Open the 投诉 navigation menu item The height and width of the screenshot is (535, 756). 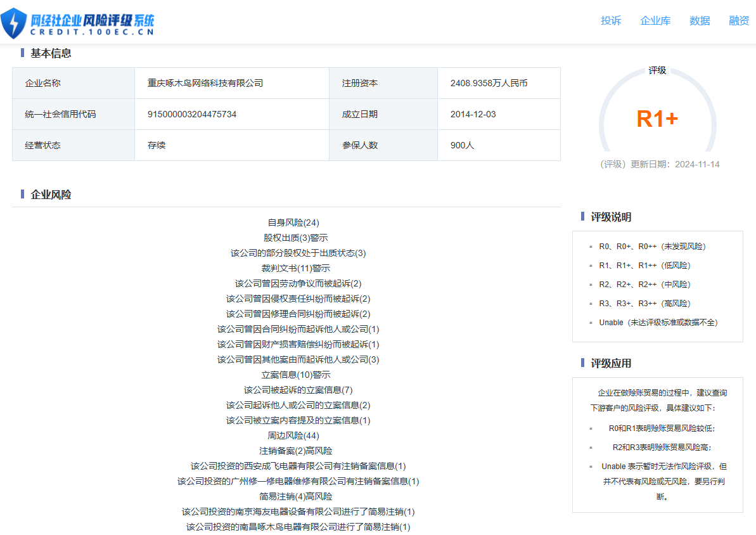611,21
